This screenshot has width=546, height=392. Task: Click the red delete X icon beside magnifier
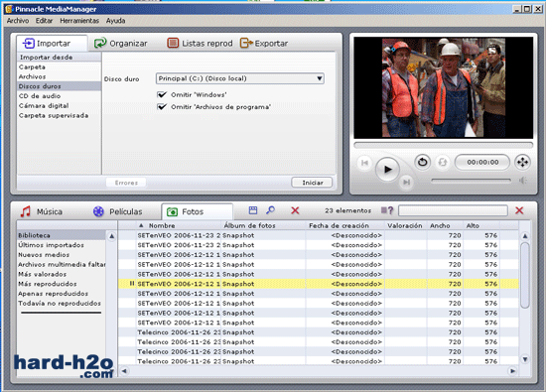tap(295, 210)
